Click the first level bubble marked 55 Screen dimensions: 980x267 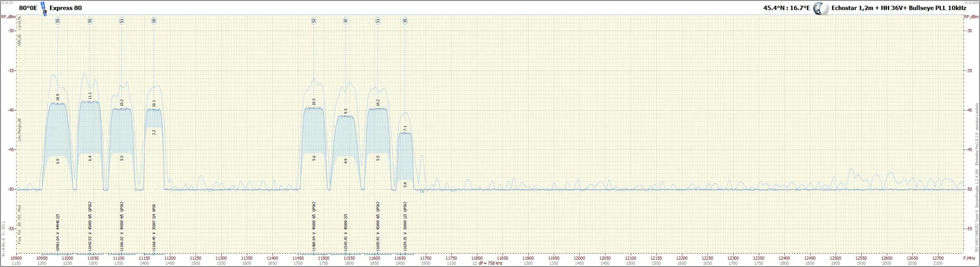pos(58,21)
